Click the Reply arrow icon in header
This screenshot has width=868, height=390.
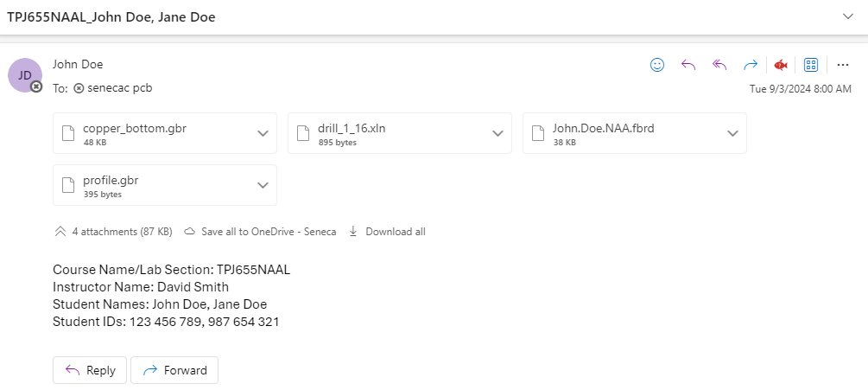tap(688, 66)
